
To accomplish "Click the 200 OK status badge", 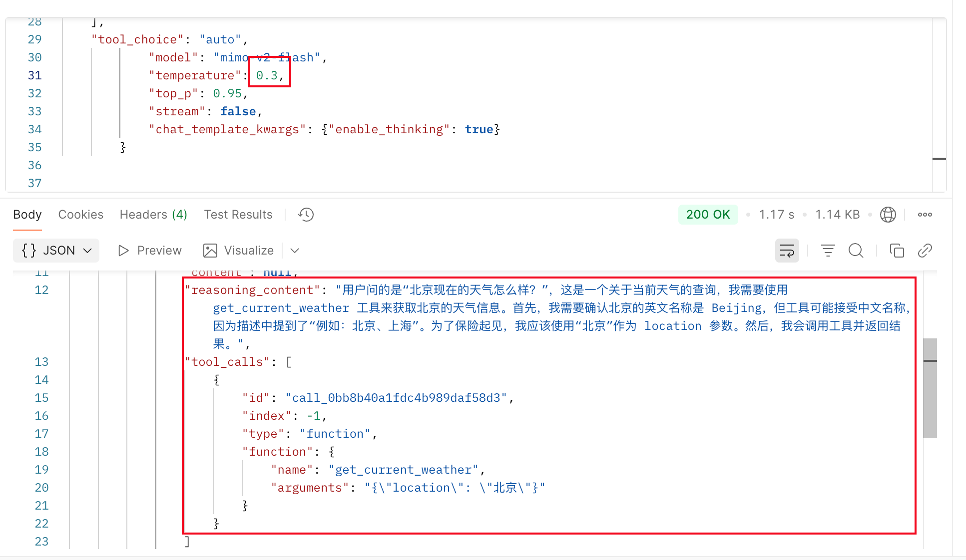I will pyautogui.click(x=708, y=215).
